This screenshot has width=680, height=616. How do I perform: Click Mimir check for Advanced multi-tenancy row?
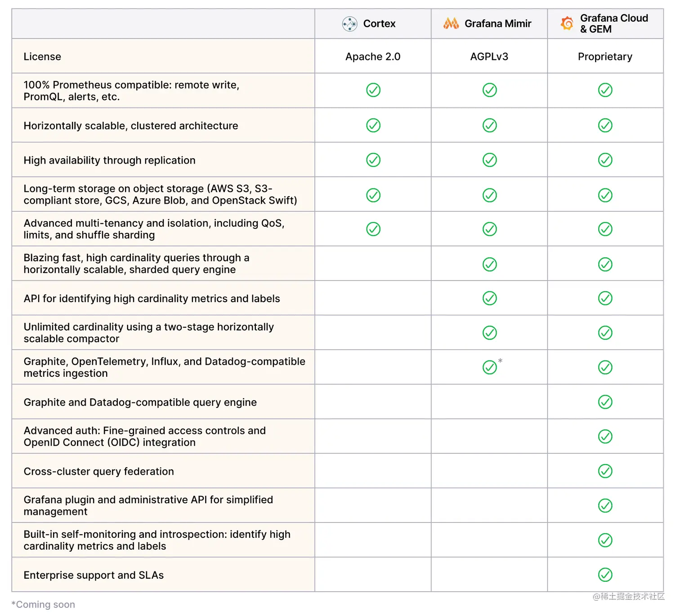490,229
